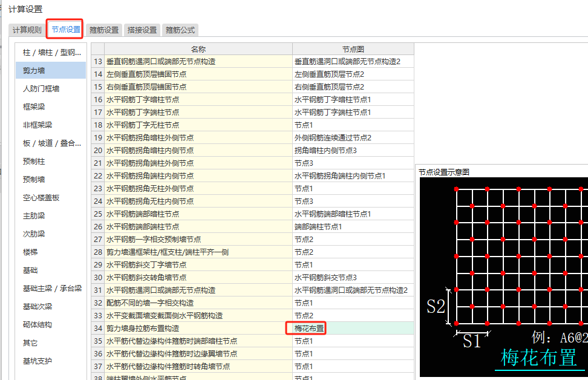Select 预制柱 in the sidebar
The width and height of the screenshot is (588, 380).
click(x=51, y=162)
